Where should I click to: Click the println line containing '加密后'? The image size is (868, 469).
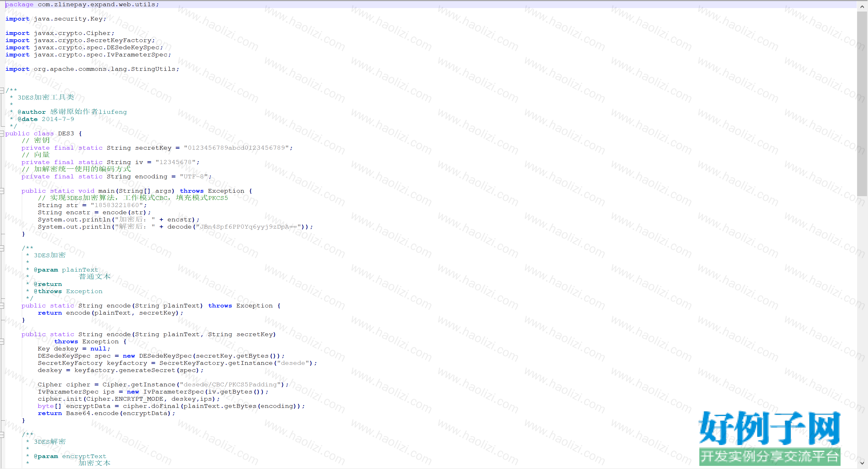pyautogui.click(x=118, y=220)
